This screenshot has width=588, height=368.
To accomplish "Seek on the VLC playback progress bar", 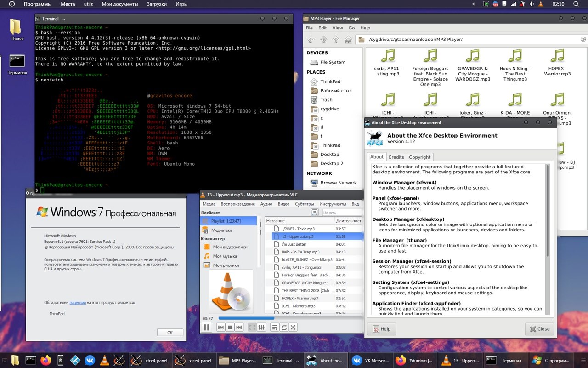I will pos(290,318).
